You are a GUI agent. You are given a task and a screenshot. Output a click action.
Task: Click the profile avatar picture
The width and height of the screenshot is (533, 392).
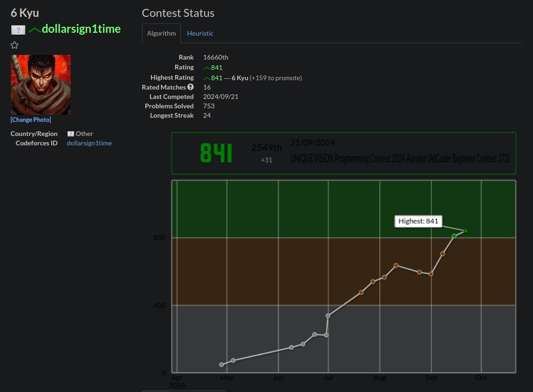[x=41, y=85]
